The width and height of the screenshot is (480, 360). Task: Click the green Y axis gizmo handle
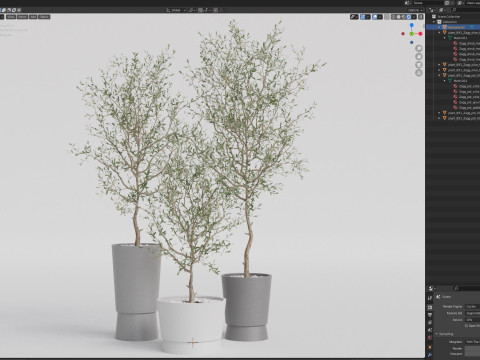[412, 34]
